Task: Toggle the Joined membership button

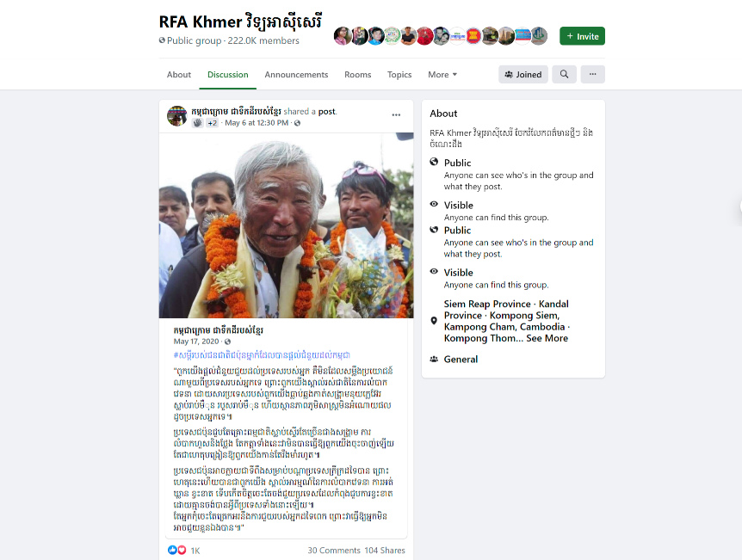Action: click(522, 74)
